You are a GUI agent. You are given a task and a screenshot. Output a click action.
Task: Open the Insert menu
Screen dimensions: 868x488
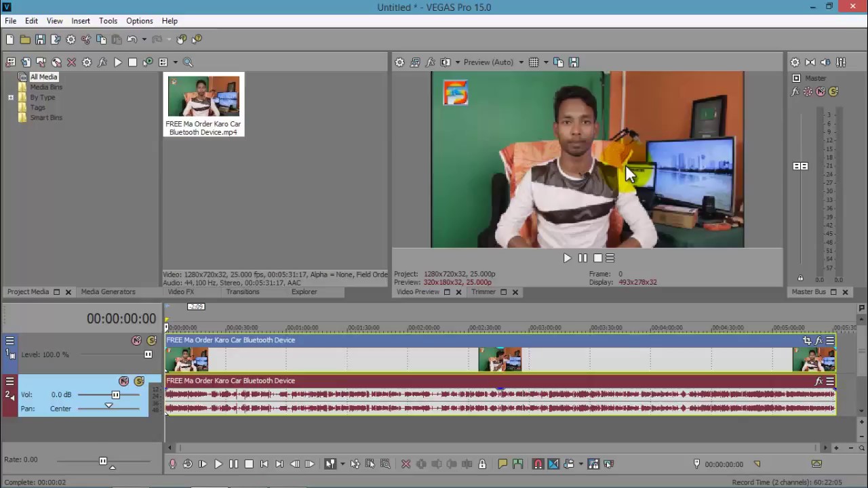[81, 21]
